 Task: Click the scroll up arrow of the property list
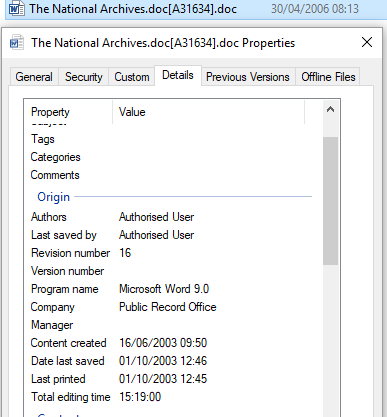click(330, 109)
